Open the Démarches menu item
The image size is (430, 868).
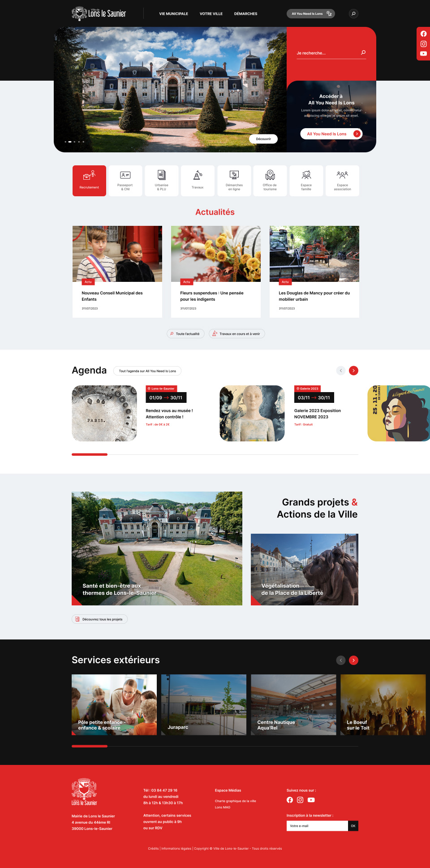pos(245,14)
